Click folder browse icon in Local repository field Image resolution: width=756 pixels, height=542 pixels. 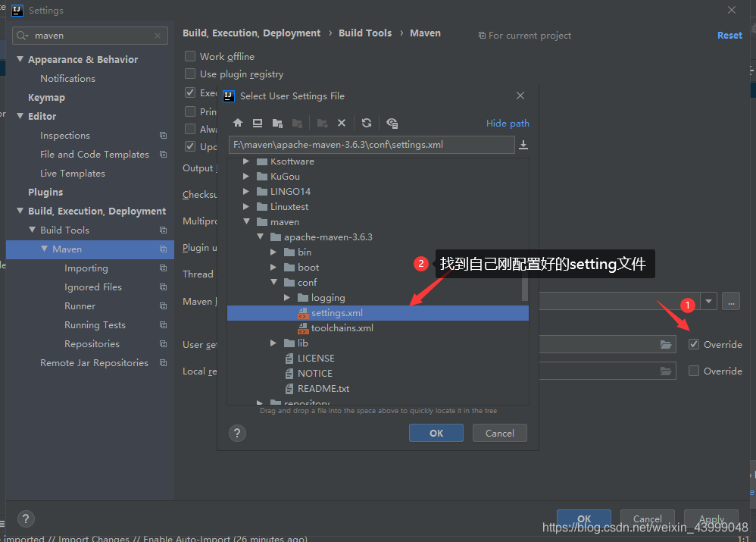[666, 371]
